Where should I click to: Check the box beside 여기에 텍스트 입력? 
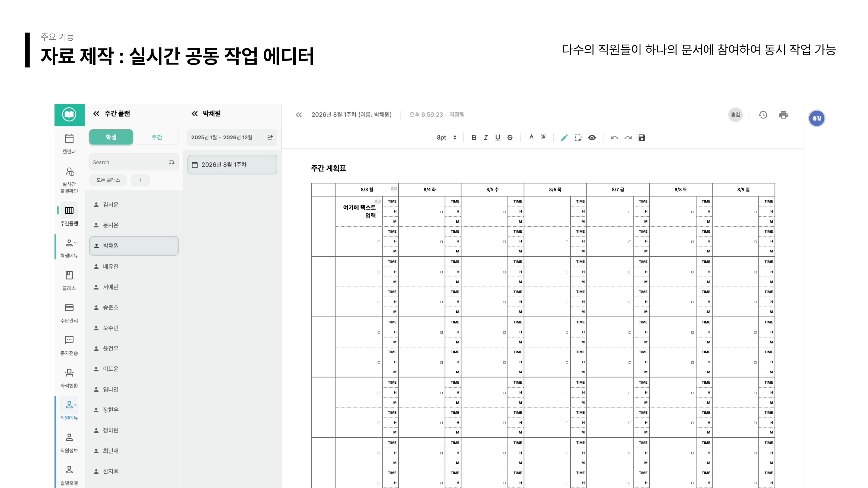(379, 212)
